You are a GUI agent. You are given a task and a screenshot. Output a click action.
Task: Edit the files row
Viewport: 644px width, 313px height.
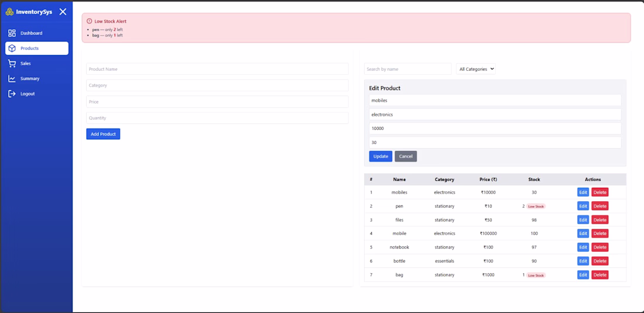(583, 220)
